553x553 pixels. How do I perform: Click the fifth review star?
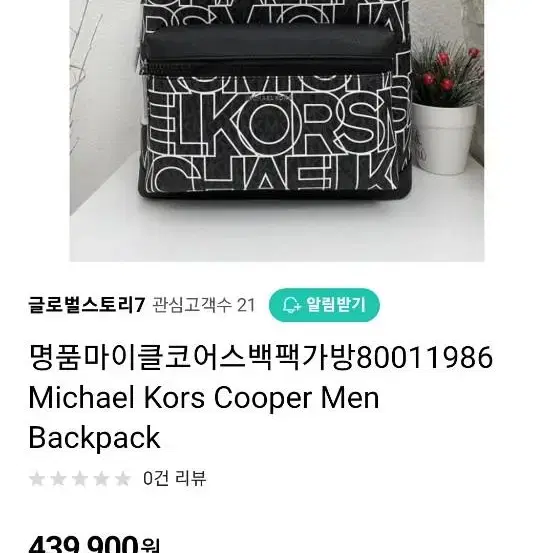pyautogui.click(x=123, y=479)
